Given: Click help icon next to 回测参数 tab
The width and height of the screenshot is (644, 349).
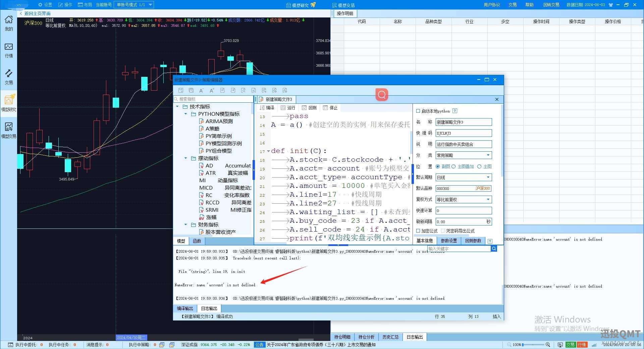Looking at the screenshot, I should [x=490, y=241].
